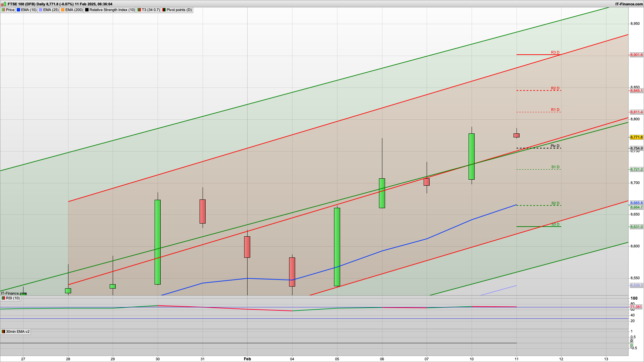Click the S2 price tag 8,664.7
Screen dimensions: 644x362
click(x=636, y=207)
